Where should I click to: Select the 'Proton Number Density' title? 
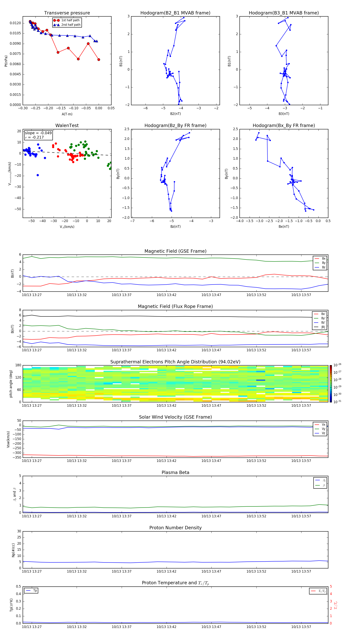pos(175,528)
